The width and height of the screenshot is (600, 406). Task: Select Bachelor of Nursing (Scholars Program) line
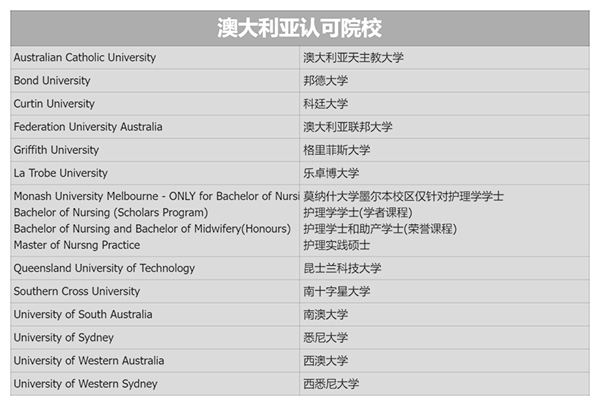click(x=111, y=212)
